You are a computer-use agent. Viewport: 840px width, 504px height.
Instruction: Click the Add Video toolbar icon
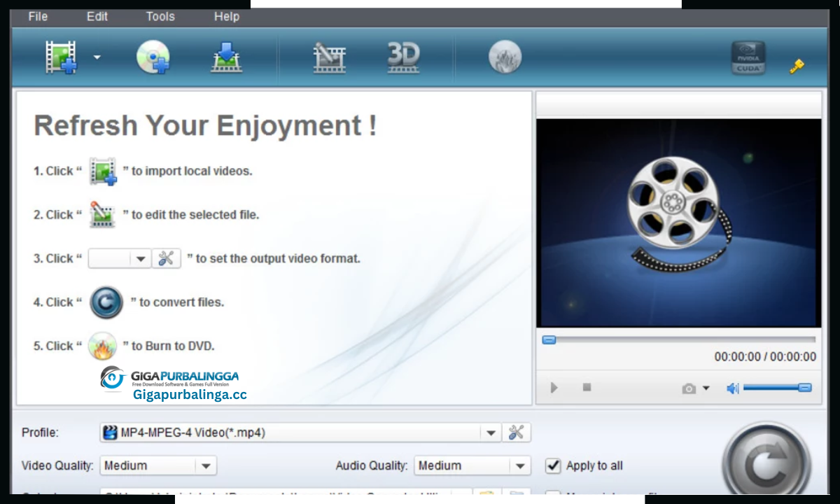62,57
